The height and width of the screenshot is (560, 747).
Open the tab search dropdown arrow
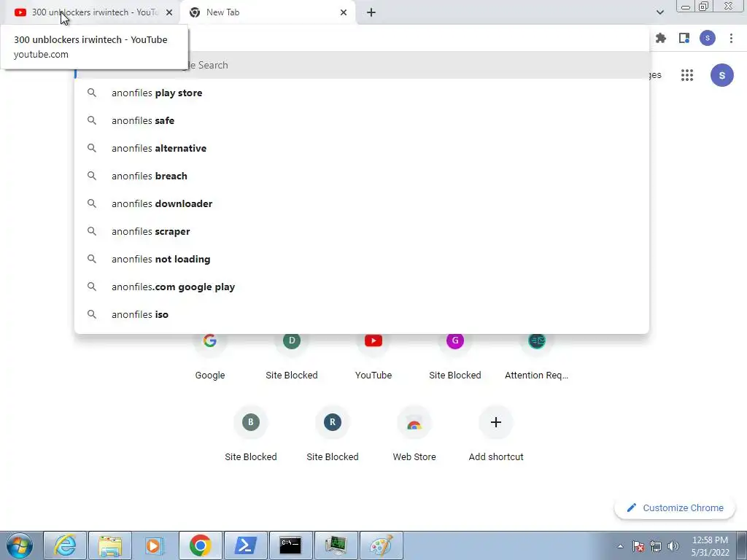659,12
